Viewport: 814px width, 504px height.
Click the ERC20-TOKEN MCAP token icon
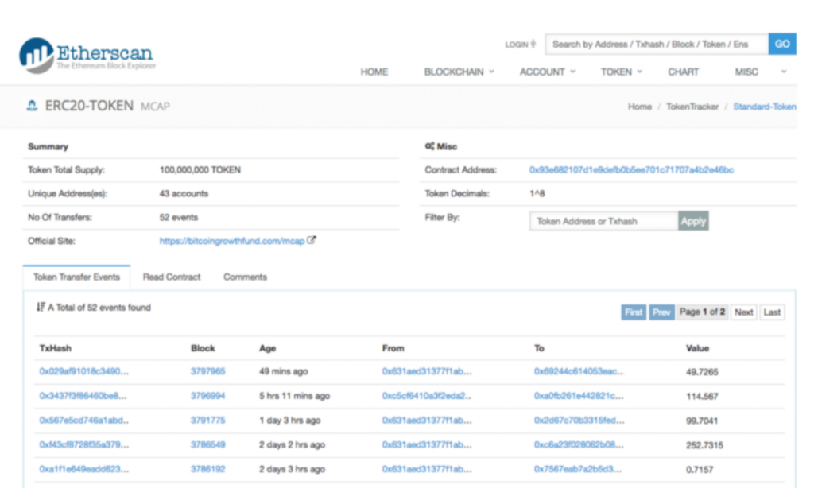coord(32,106)
